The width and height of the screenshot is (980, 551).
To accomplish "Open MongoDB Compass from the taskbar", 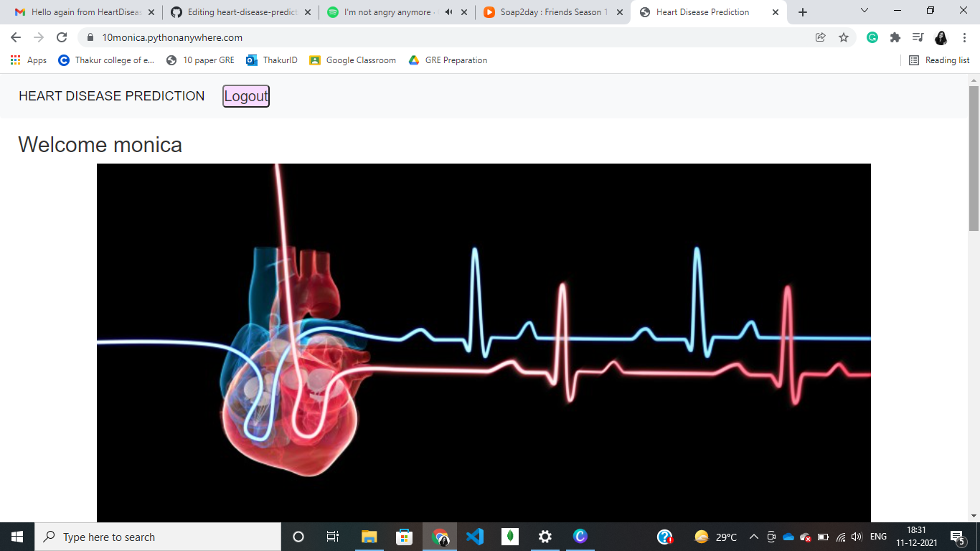I will coord(510,537).
